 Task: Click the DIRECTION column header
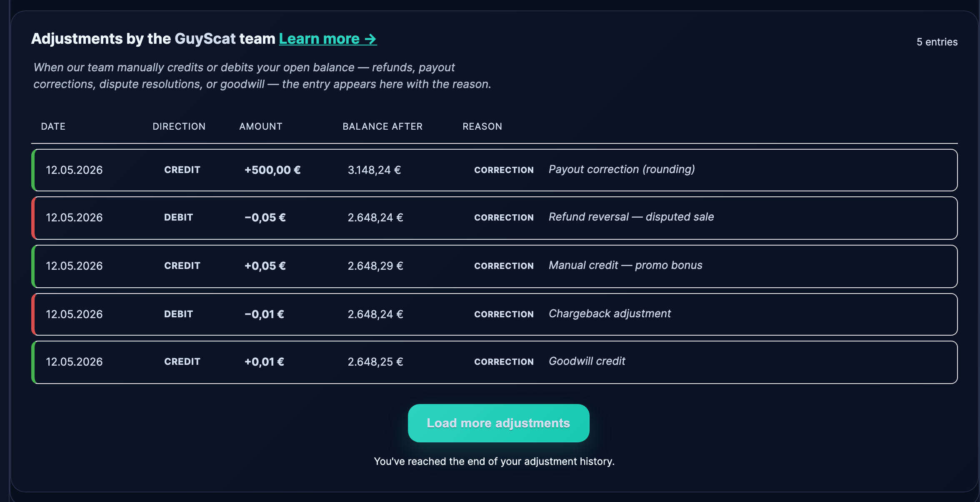(179, 126)
